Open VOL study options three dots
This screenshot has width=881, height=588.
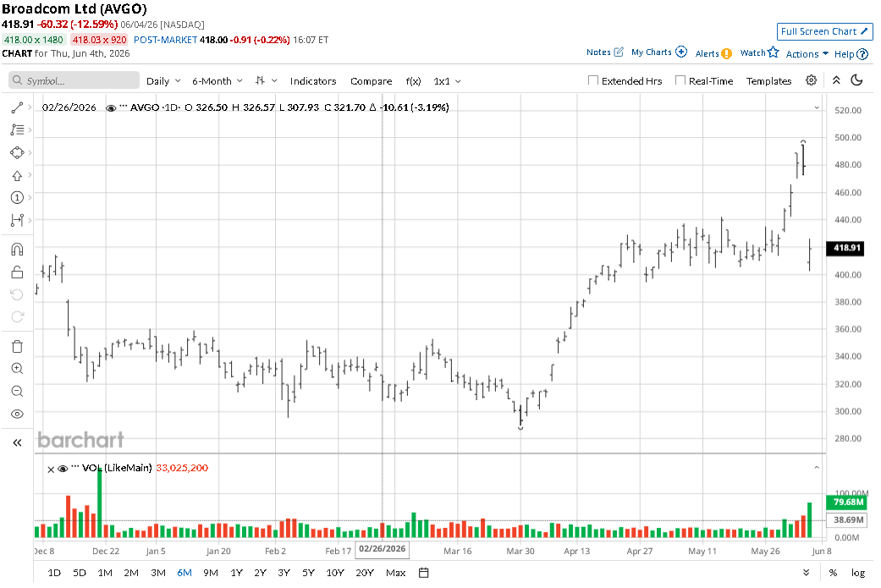click(x=75, y=467)
